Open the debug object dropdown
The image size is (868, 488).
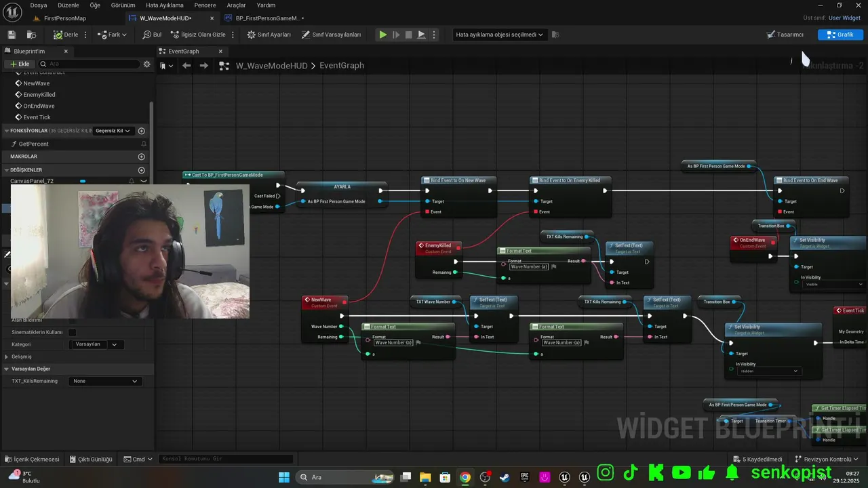[x=500, y=35]
